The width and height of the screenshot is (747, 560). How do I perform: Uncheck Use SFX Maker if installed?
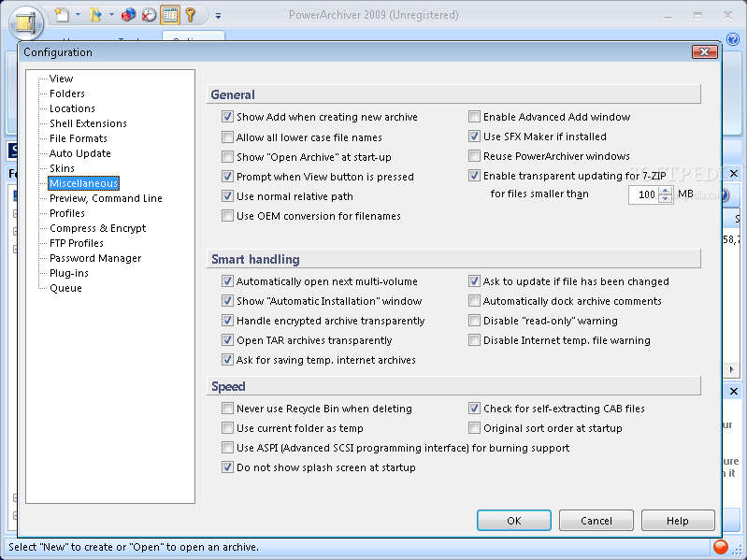(x=474, y=136)
